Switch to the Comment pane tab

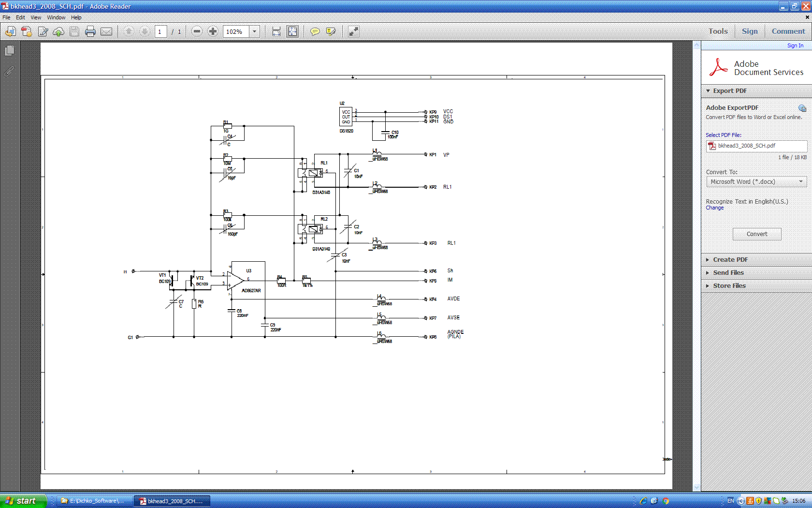(x=788, y=31)
